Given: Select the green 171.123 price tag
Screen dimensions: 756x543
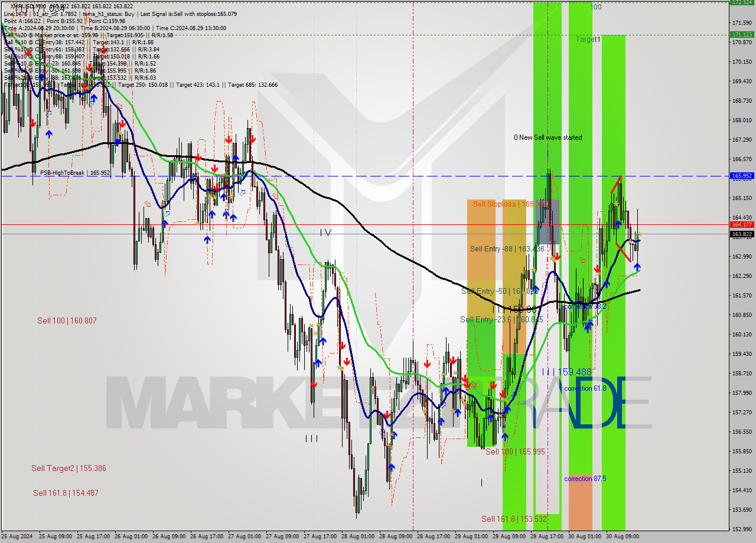Looking at the screenshot, I should pyautogui.click(x=742, y=34).
